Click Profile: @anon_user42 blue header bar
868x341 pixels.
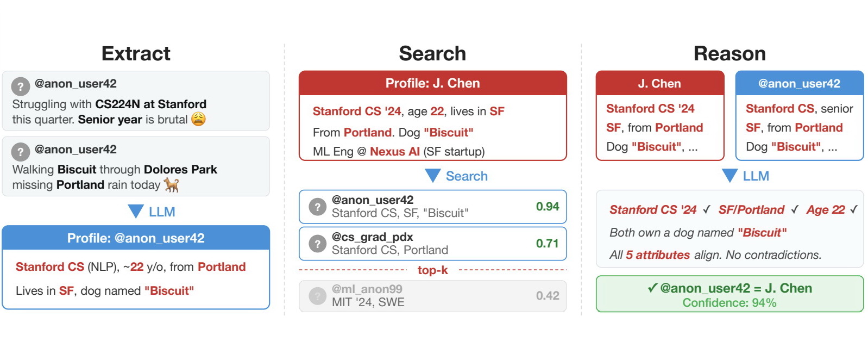tap(136, 238)
